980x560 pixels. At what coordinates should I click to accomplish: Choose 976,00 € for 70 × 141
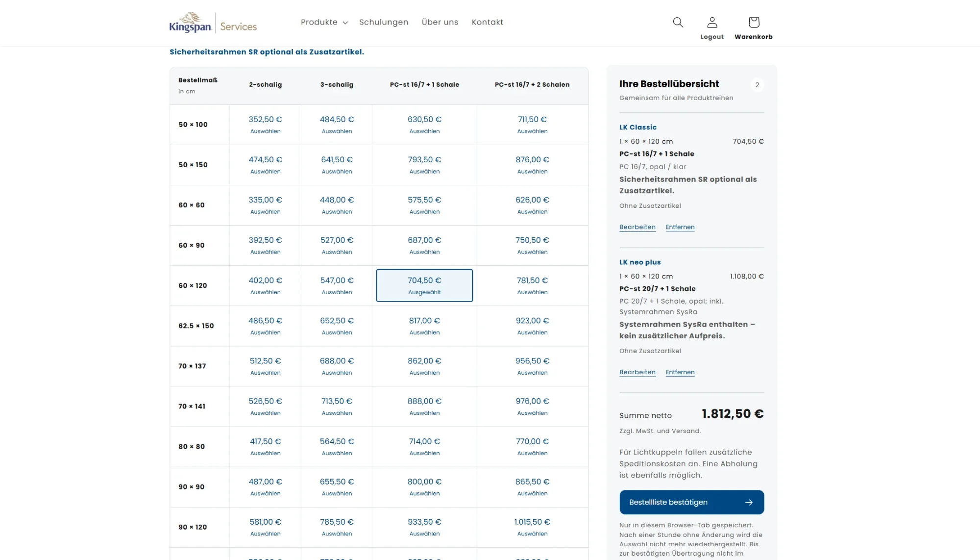(x=532, y=406)
